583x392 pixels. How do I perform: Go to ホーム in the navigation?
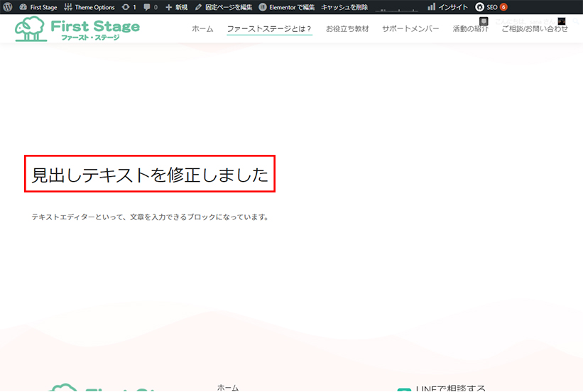[x=202, y=29]
